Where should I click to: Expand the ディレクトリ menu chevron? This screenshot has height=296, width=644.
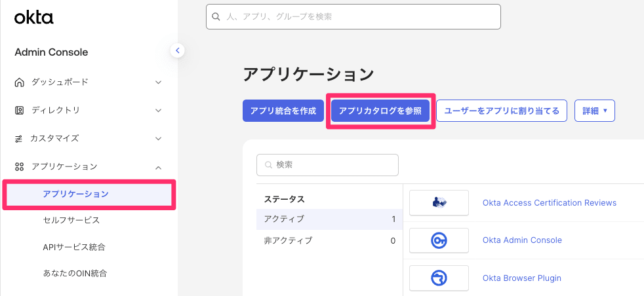click(158, 110)
